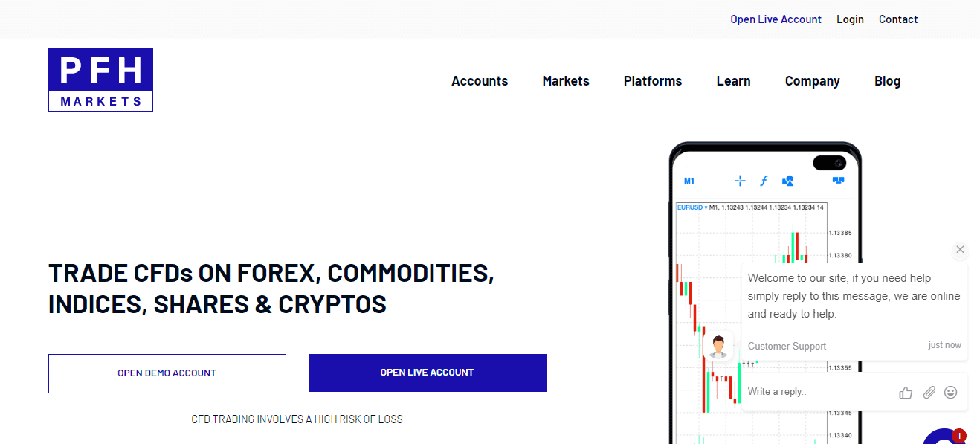The width and height of the screenshot is (980, 444).
Task: Click the PFH Markets logo
Action: pos(100,80)
